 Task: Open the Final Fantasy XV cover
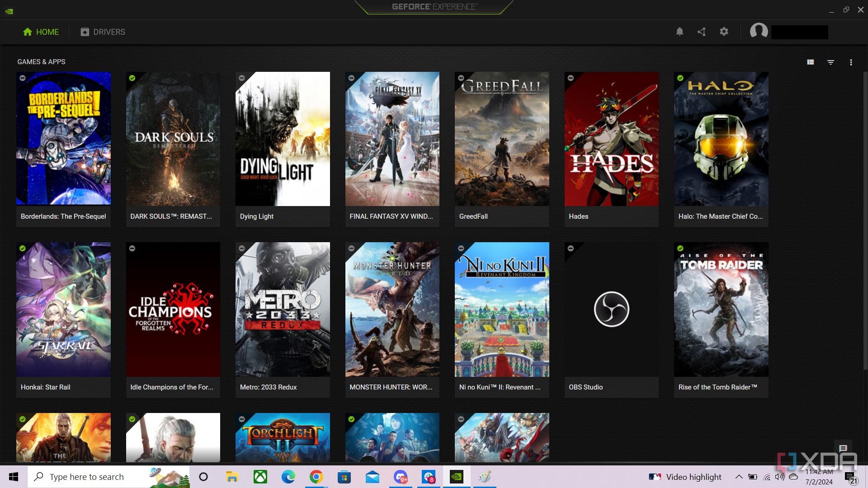[x=392, y=139]
